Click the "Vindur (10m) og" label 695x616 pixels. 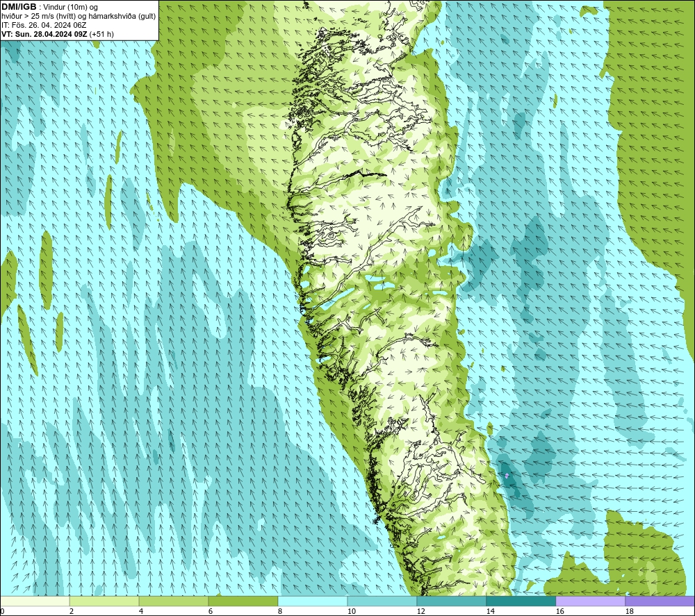[70, 8]
